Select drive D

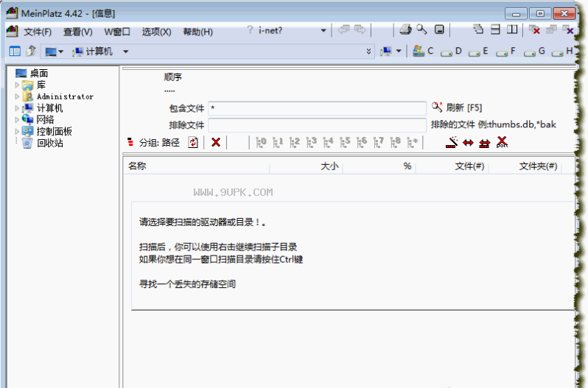coord(452,52)
